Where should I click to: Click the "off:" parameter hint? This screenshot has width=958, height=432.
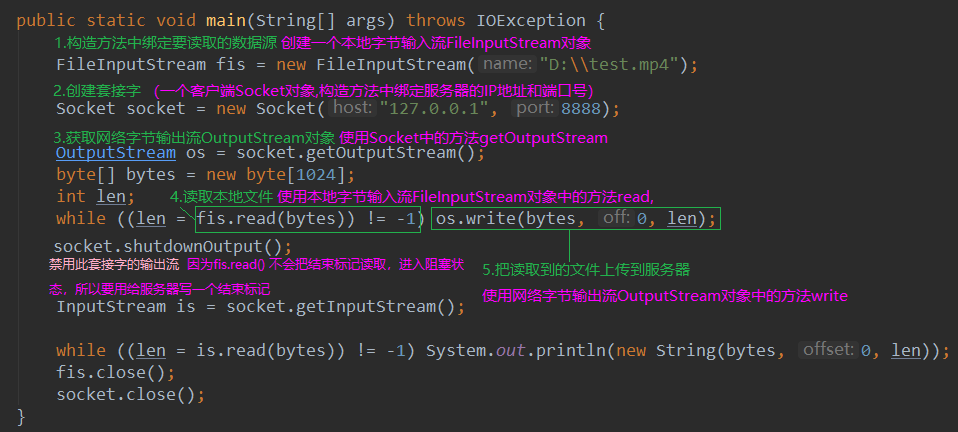tap(616, 218)
